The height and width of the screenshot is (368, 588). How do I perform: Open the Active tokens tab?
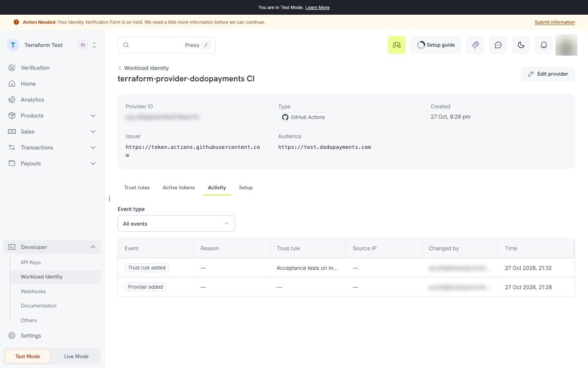click(179, 188)
